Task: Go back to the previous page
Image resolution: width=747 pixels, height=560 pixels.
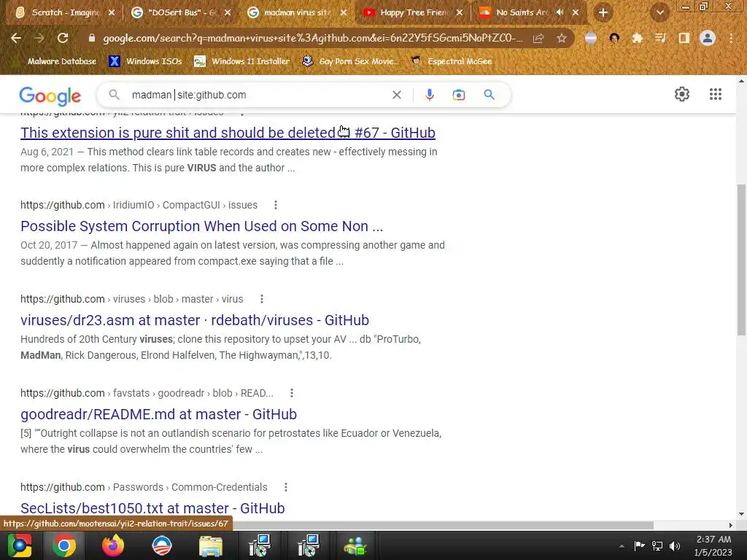Action: pyautogui.click(x=16, y=38)
